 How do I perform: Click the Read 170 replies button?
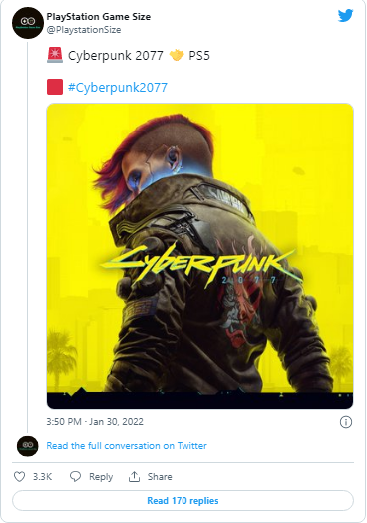(183, 500)
